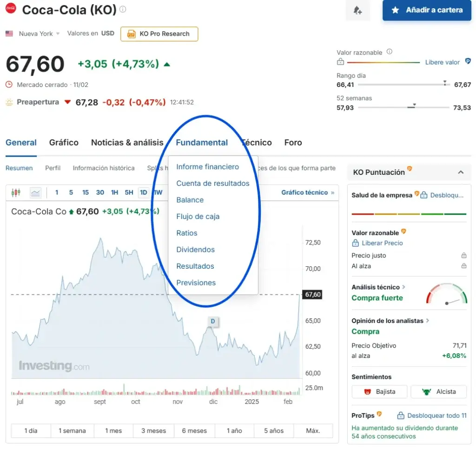476x449 pixels.
Task: Click the Coca-Cola logo icon
Action: [x=11, y=9]
